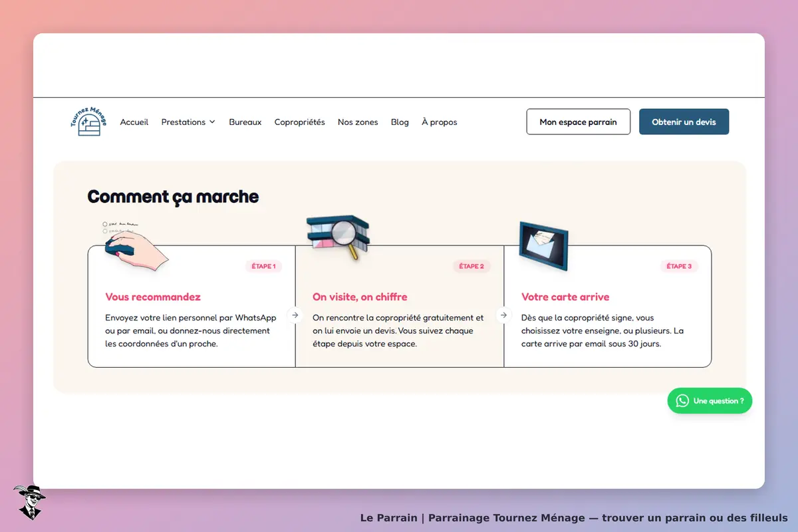Click the WhatsApp icon in Une question button
Viewport: 798px width, 532px height.
coord(682,401)
